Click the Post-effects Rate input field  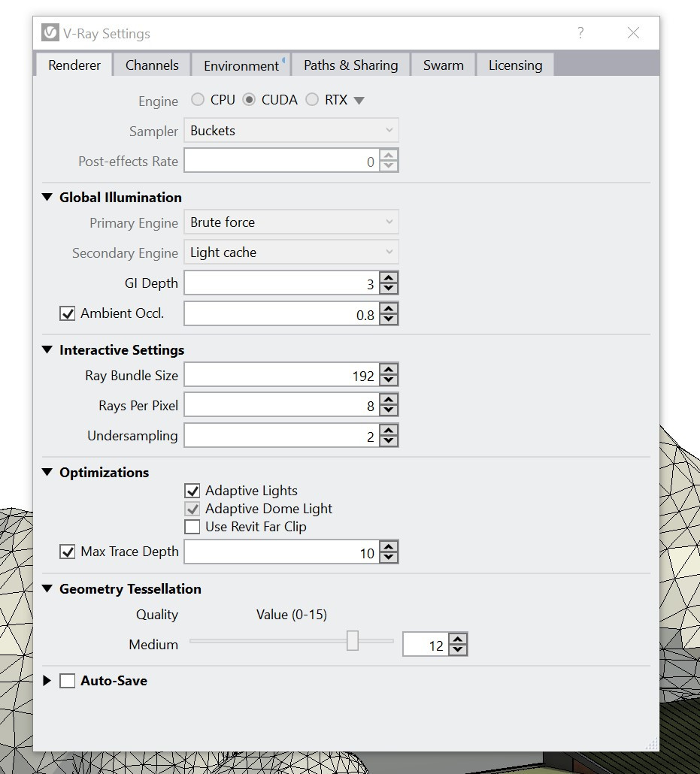pyautogui.click(x=282, y=161)
